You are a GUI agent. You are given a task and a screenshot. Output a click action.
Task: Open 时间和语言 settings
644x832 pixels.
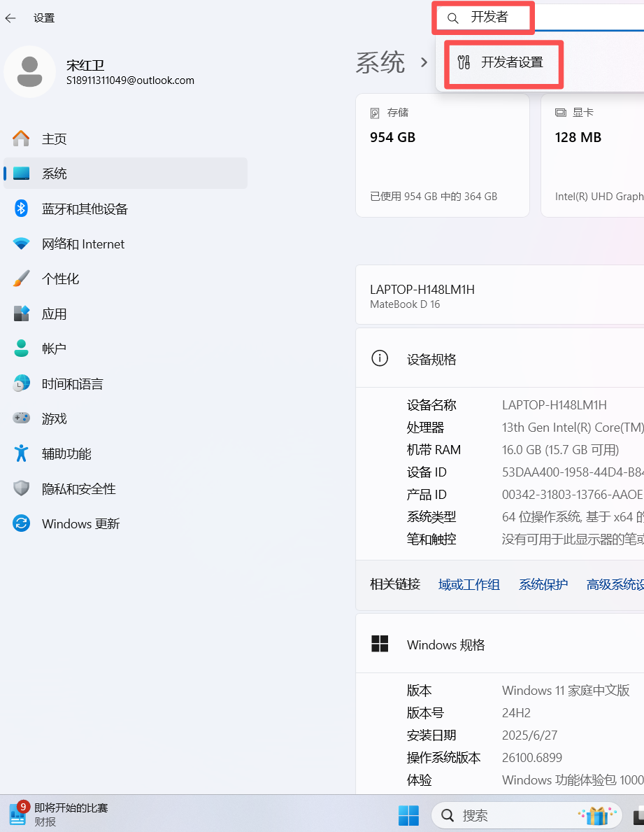125,383
